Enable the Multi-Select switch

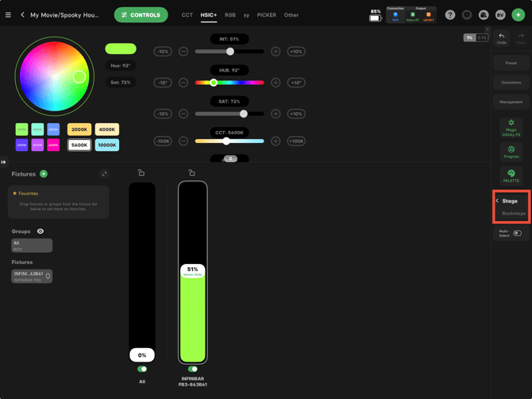[517, 233]
